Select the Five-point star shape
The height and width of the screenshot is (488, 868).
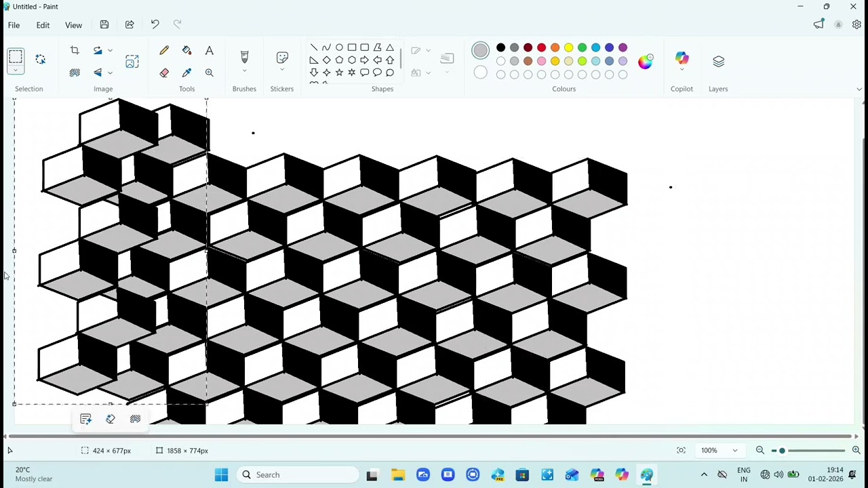point(339,73)
